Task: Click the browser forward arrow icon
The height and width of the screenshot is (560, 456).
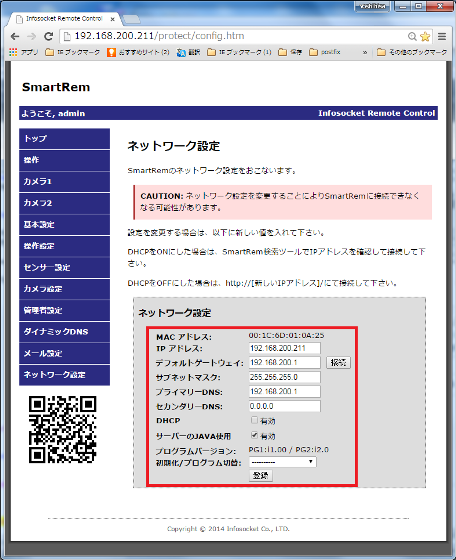Action: [x=31, y=36]
